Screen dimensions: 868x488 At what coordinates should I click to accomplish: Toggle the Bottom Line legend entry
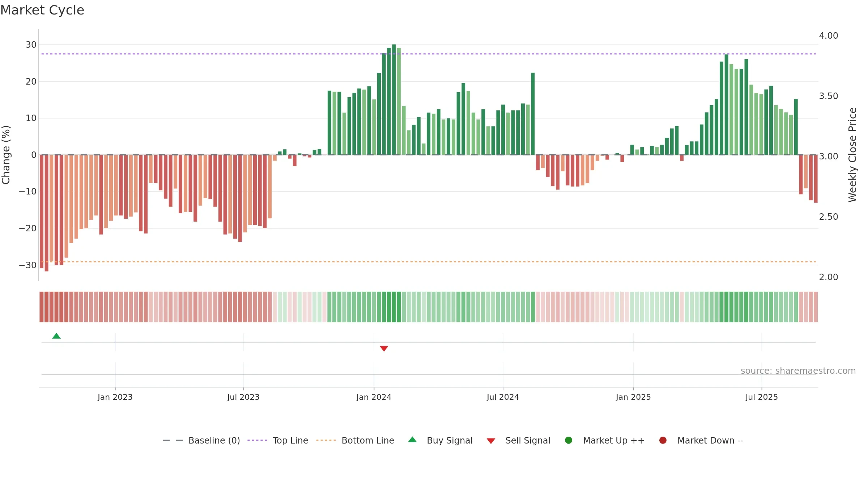point(355,441)
